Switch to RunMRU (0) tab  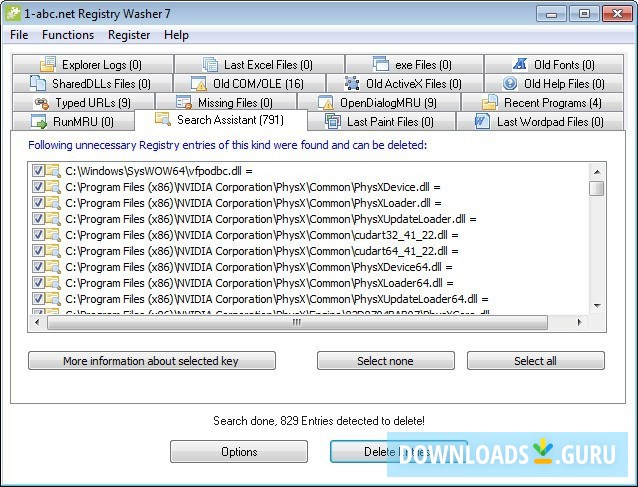[x=73, y=121]
